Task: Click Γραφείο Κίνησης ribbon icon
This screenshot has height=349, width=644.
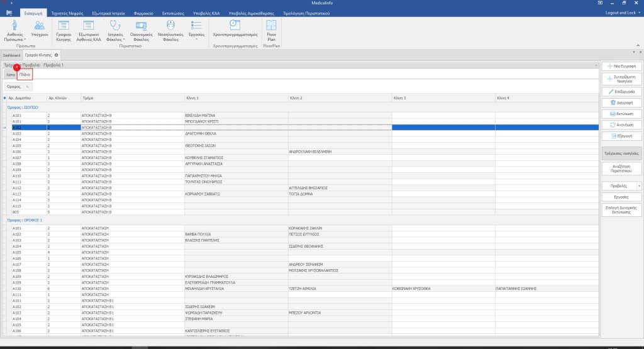Action: click(x=64, y=26)
